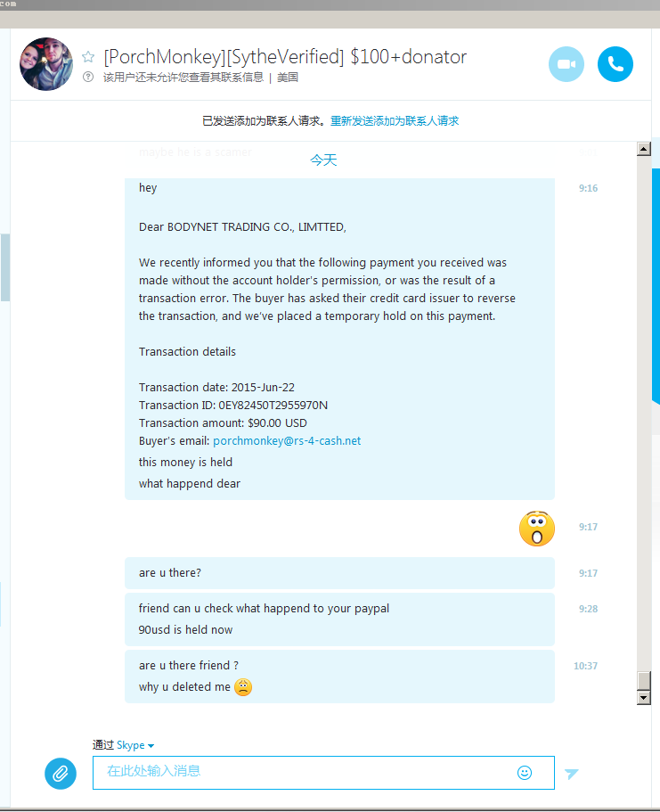The image size is (660, 812).
Task: Open the contact's profile picture
Action: pos(46,64)
